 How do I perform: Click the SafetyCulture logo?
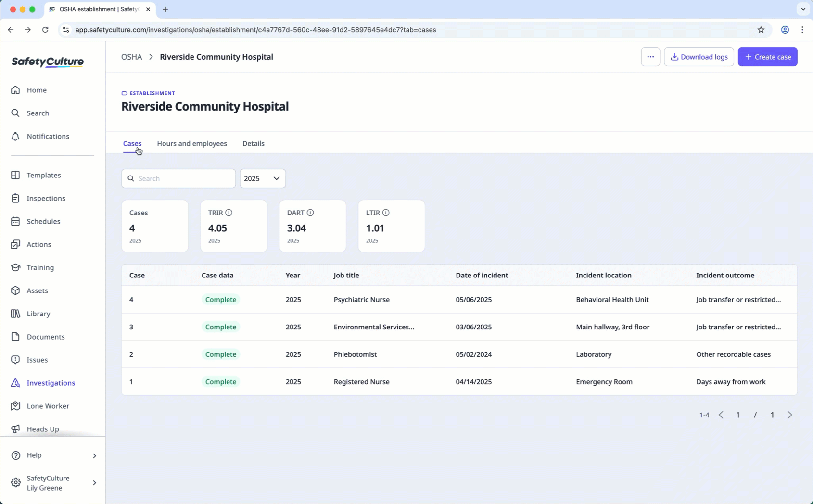pyautogui.click(x=48, y=62)
